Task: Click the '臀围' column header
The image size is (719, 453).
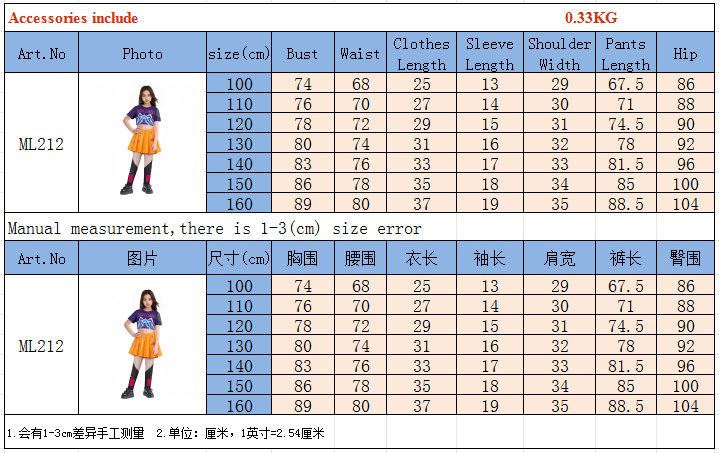Action: coord(685,259)
